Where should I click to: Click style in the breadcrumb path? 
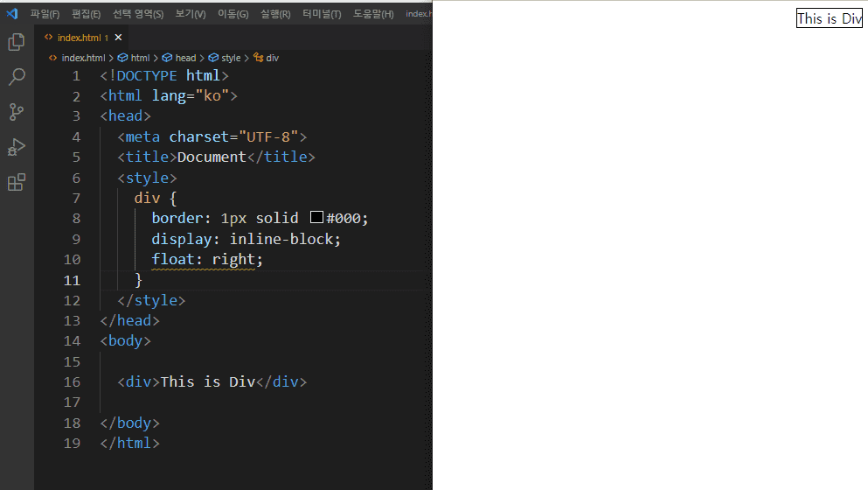tap(231, 58)
